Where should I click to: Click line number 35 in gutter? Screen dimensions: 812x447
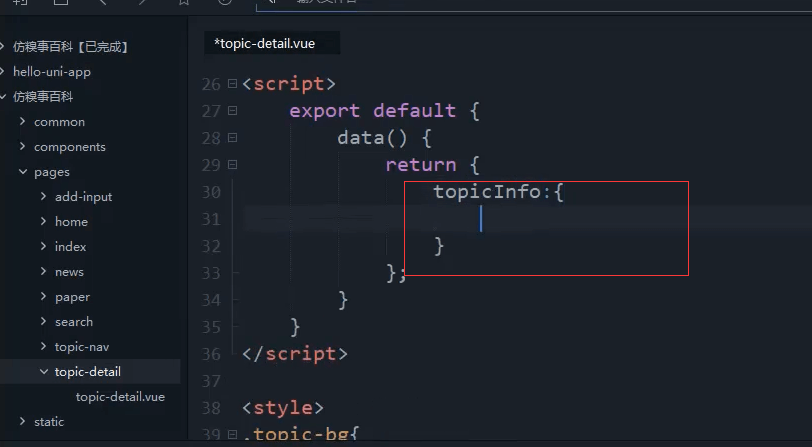(211, 327)
